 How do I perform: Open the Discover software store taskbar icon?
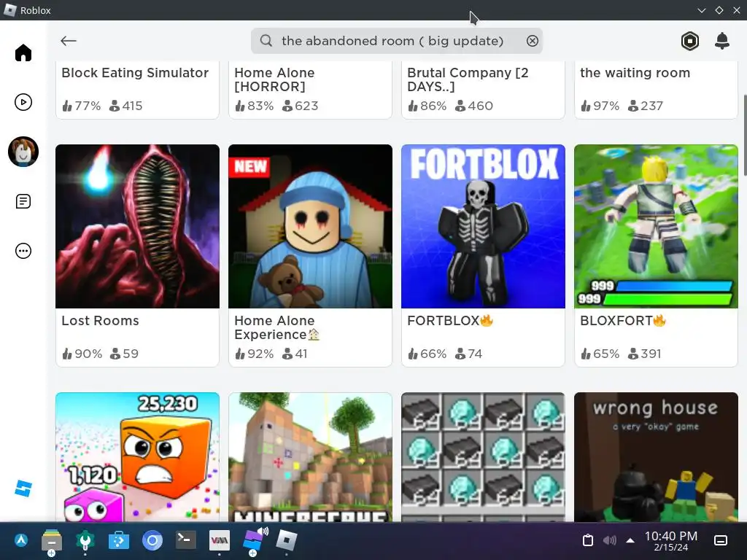click(x=119, y=540)
